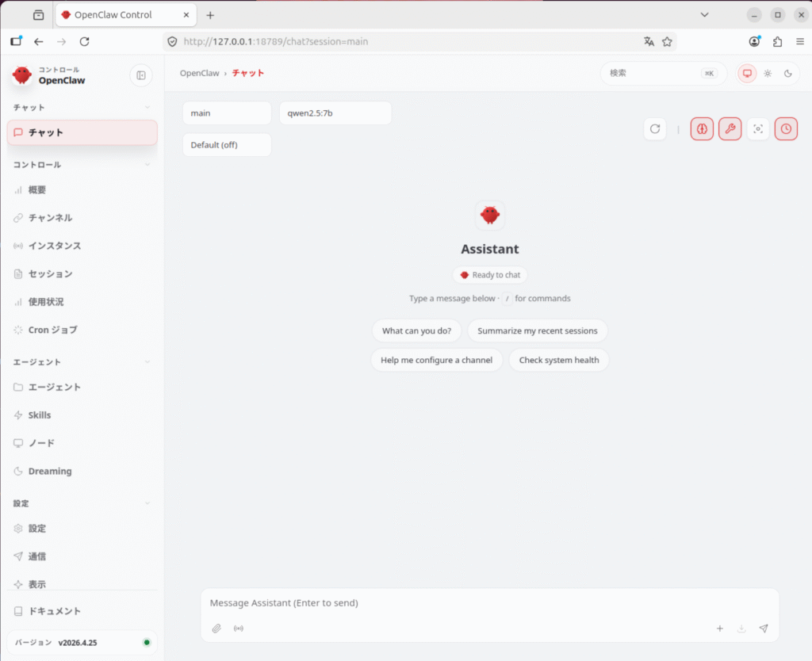Screen dimensions: 812x661
Task: Click the Message Assistant input field
Action: (476, 603)
